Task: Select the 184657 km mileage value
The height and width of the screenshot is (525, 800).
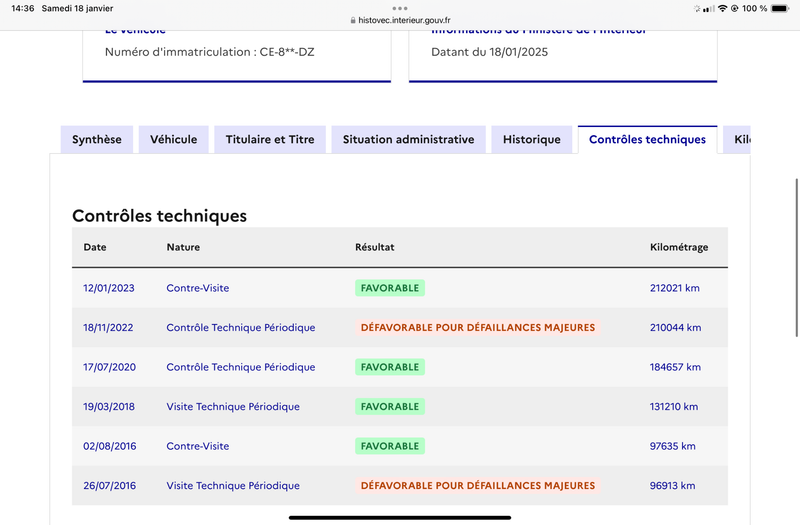Action: coord(675,367)
